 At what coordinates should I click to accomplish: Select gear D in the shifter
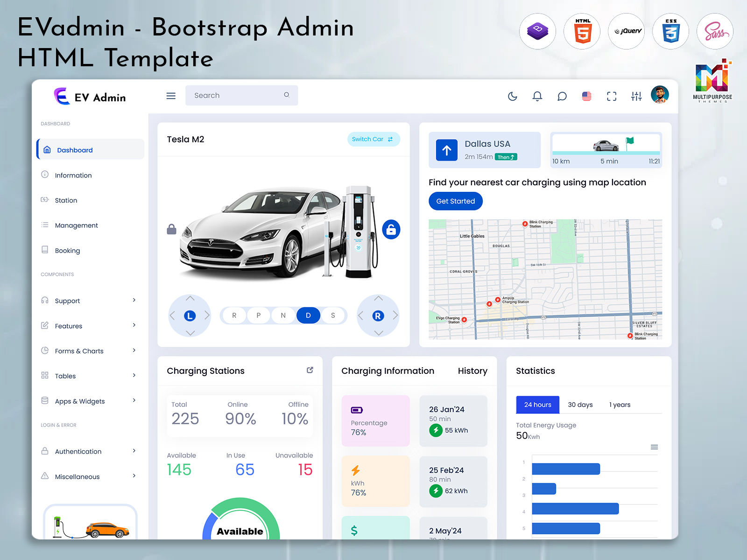[308, 315]
